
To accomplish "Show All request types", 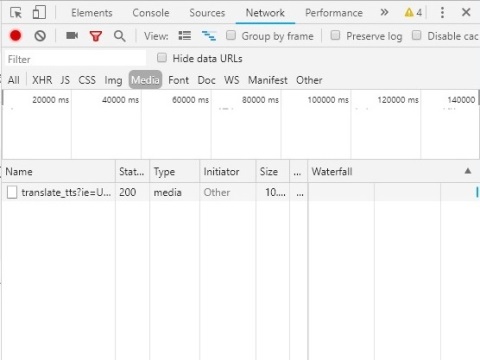I will 14,80.
